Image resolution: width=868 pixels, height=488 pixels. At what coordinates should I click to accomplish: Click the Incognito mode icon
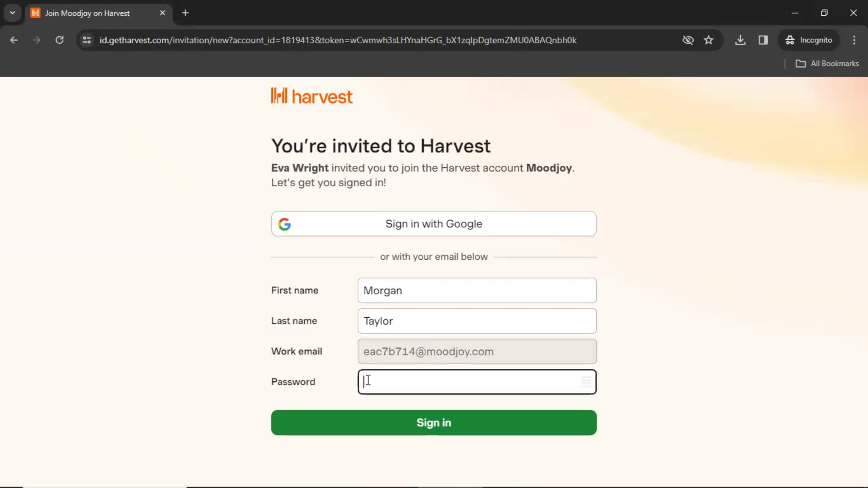(790, 40)
